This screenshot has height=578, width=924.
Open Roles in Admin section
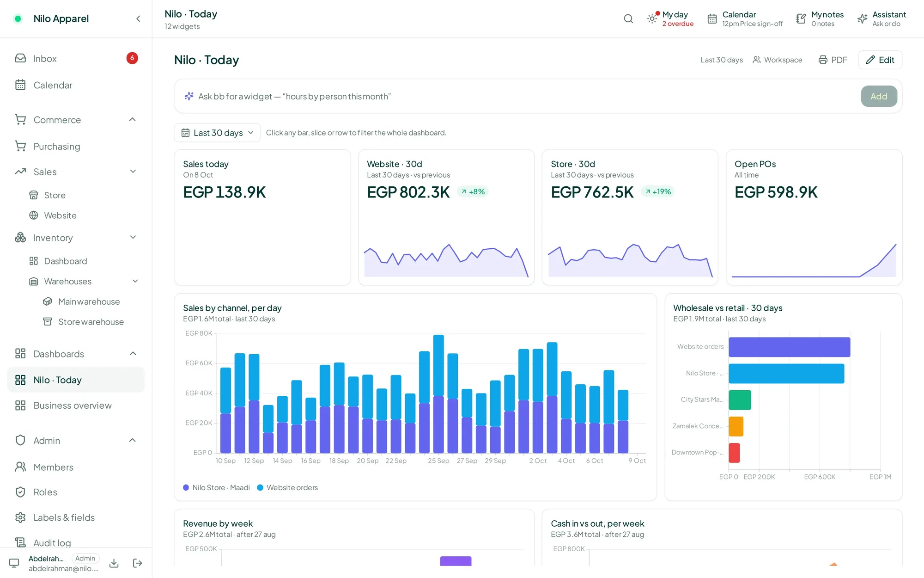pyautogui.click(x=76, y=492)
